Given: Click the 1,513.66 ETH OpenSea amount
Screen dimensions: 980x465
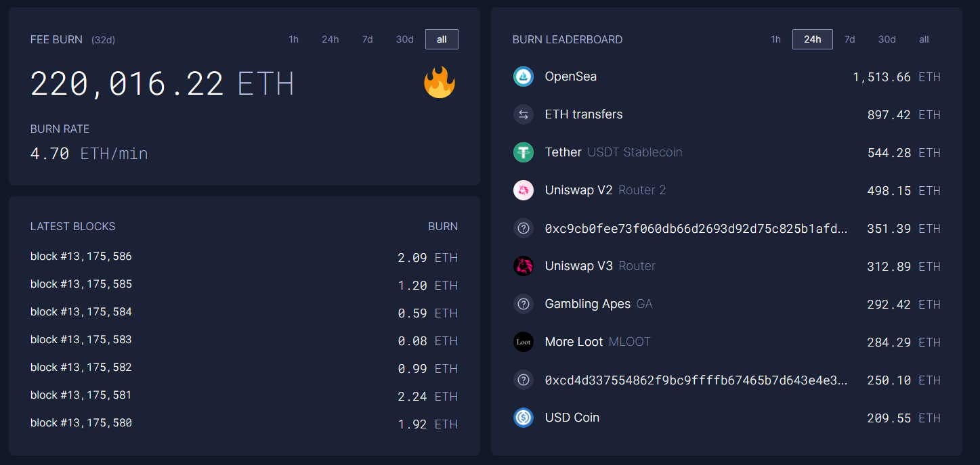Looking at the screenshot, I should (897, 77).
